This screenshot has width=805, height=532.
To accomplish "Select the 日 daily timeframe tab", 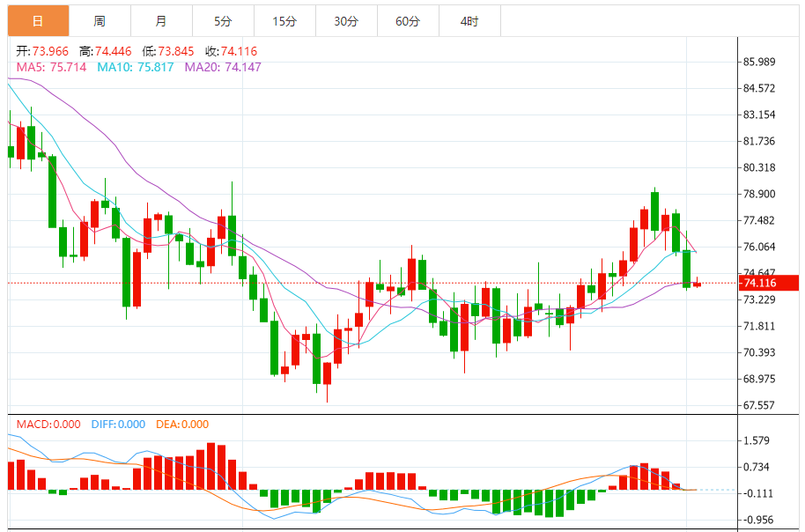I will (x=38, y=21).
